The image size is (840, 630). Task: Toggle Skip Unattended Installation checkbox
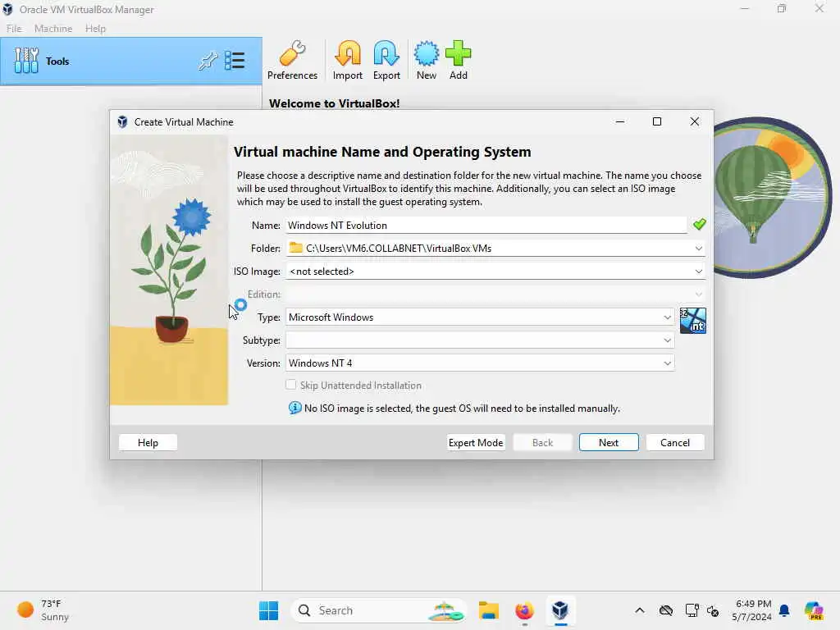(291, 385)
